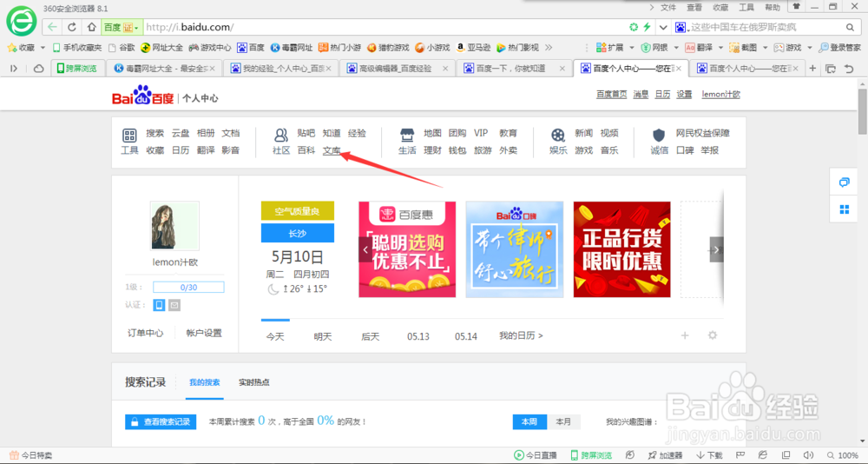This screenshot has width=868, height=464.
Task: Click 登录管家 login manager icon
Action: [839, 48]
